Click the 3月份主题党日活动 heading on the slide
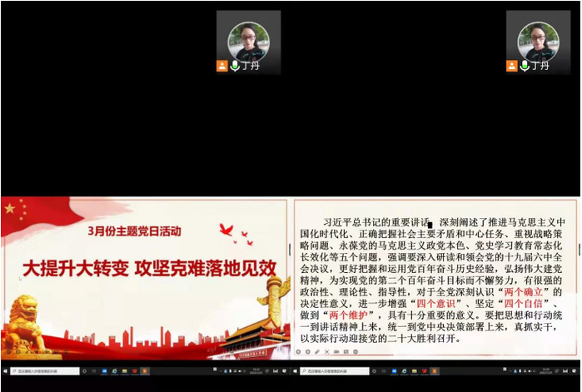582x392 pixels. pyautogui.click(x=134, y=231)
